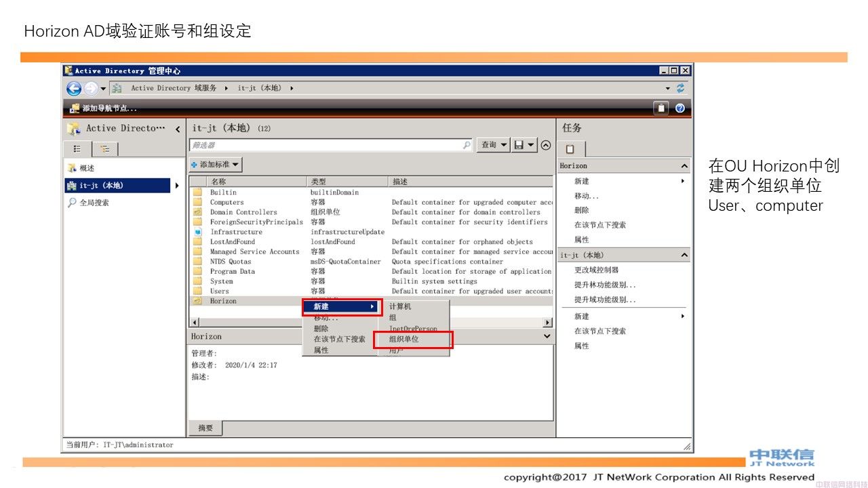This screenshot has width=868, height=488.
Task: Click the forward navigation arrow
Action: (91, 88)
